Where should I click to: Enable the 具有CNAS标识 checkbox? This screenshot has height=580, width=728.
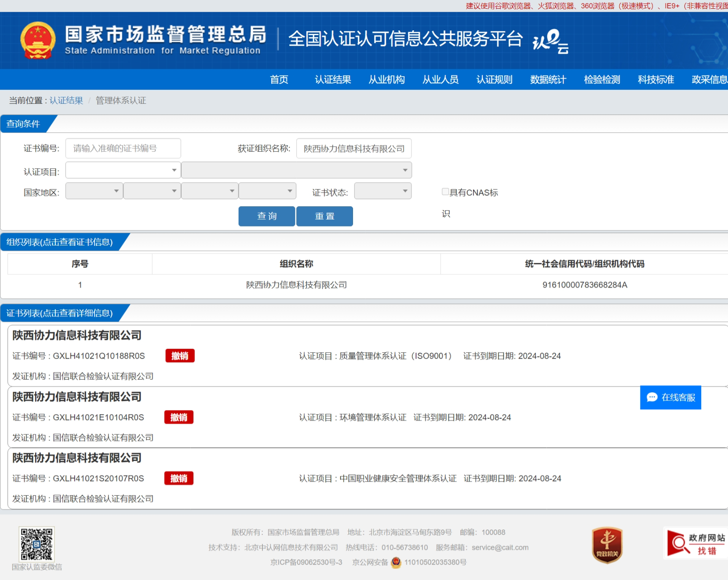click(x=445, y=192)
